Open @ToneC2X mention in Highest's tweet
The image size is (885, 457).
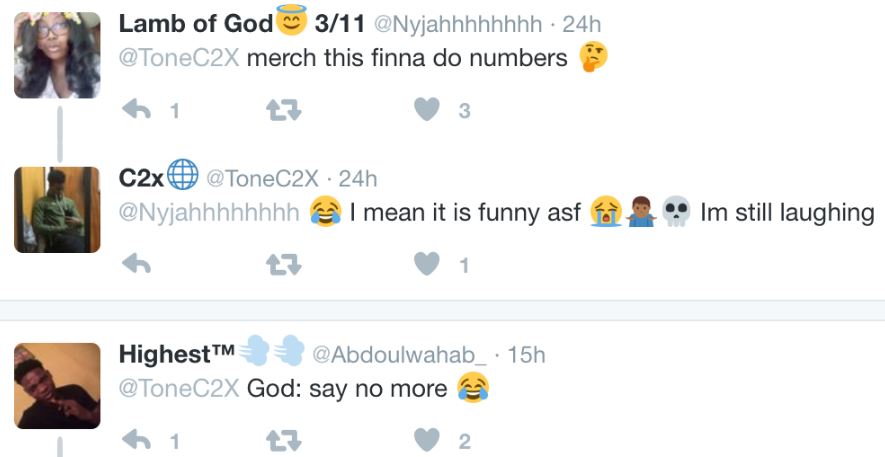pyautogui.click(x=179, y=388)
